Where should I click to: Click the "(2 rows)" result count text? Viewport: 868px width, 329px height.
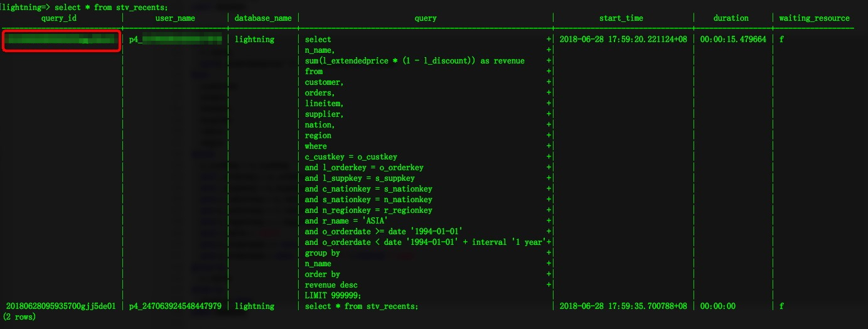pos(19,317)
